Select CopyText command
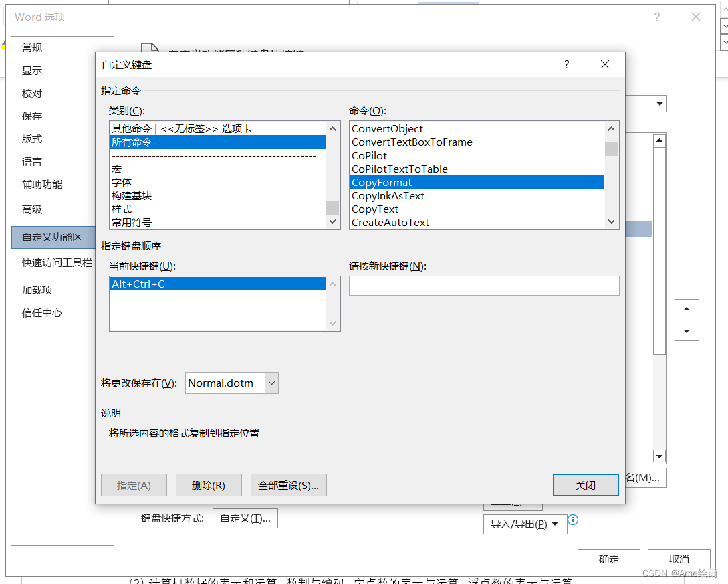This screenshot has height=584, width=728. tap(477, 209)
